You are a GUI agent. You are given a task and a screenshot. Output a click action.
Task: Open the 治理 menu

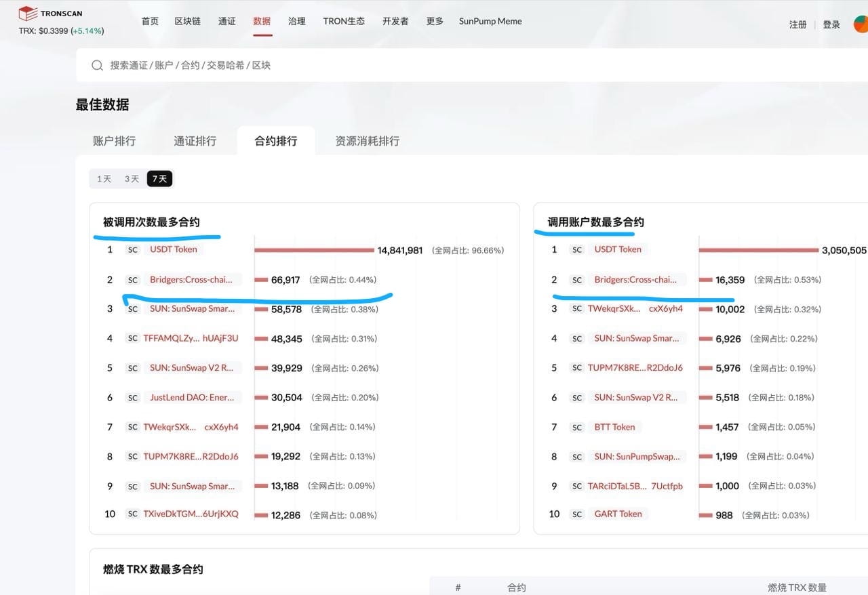click(297, 21)
